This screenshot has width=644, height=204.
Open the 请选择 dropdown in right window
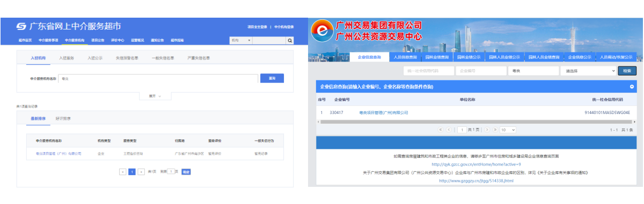pyautogui.click(x=588, y=70)
